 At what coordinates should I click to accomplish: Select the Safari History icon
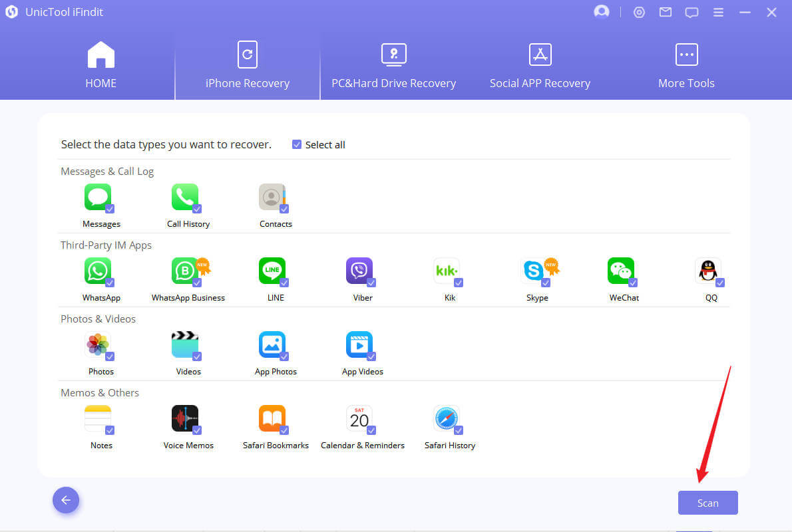point(446,418)
